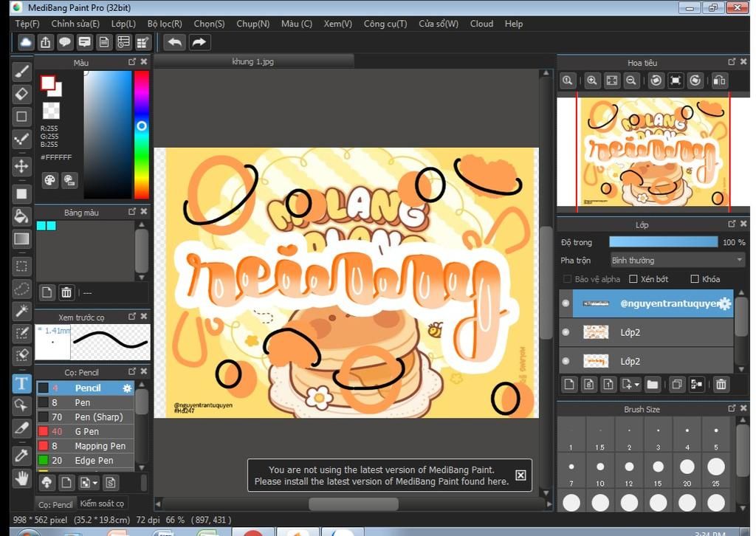Screen dimensions: 756x536
Task: Flip the navigator view horizontally
Action: point(719,80)
